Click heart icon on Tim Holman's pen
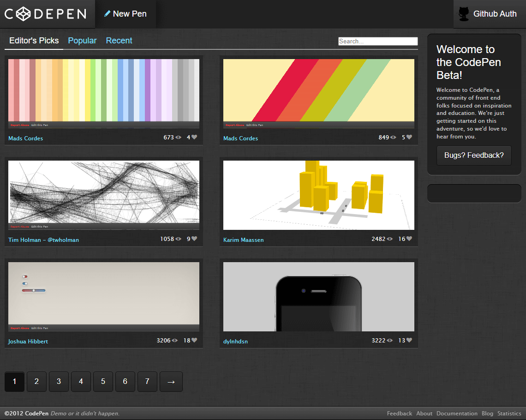This screenshot has width=526, height=420. point(194,239)
